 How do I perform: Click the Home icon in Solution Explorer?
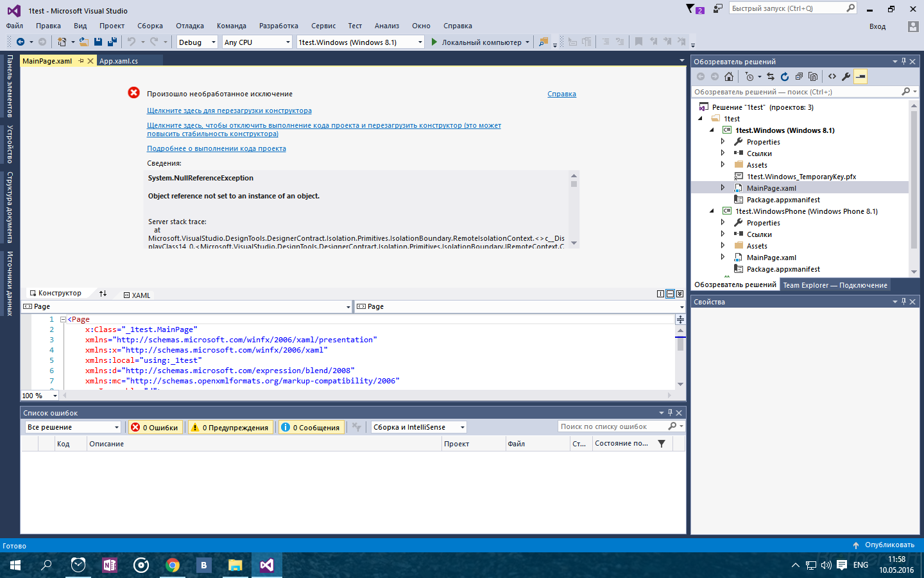(729, 76)
